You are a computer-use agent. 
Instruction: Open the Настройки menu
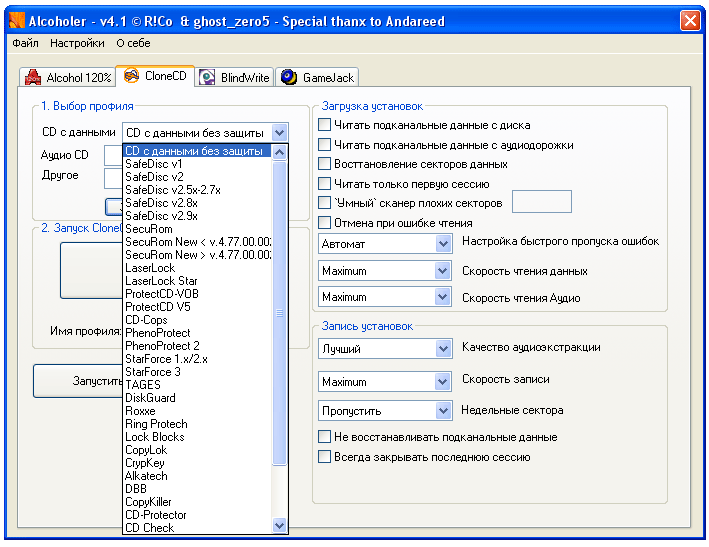(x=77, y=43)
